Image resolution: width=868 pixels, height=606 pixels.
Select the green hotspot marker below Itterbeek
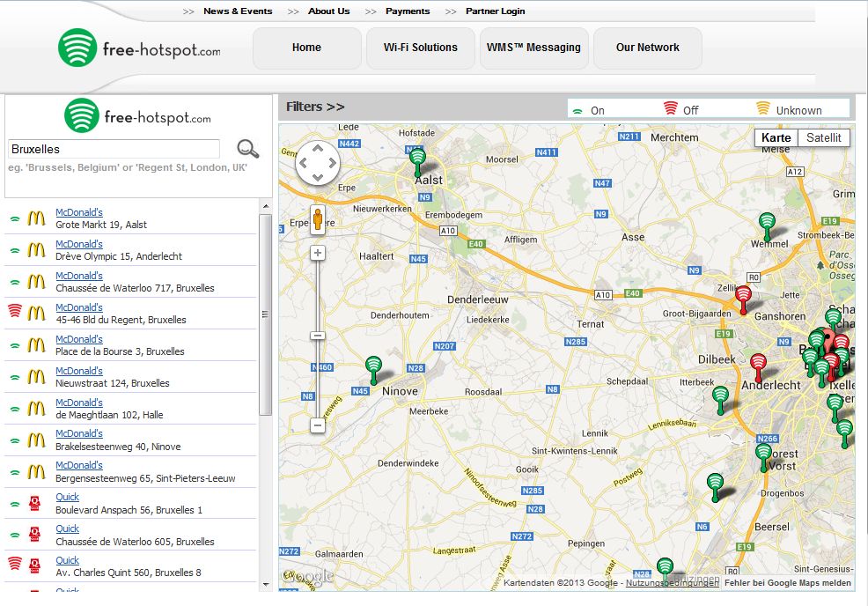[720, 400]
